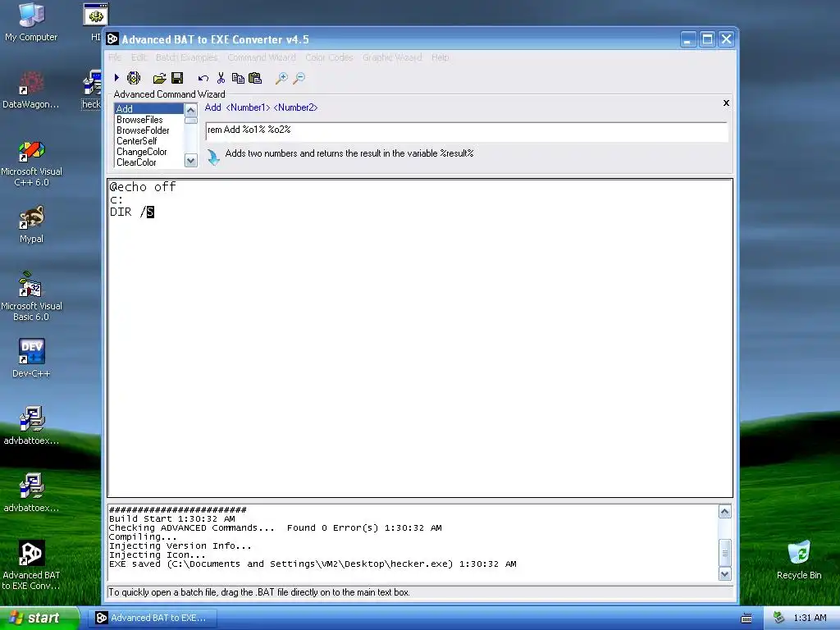Image resolution: width=840 pixels, height=630 pixels.
Task: Select the Recycle Bin icon
Action: point(799,559)
